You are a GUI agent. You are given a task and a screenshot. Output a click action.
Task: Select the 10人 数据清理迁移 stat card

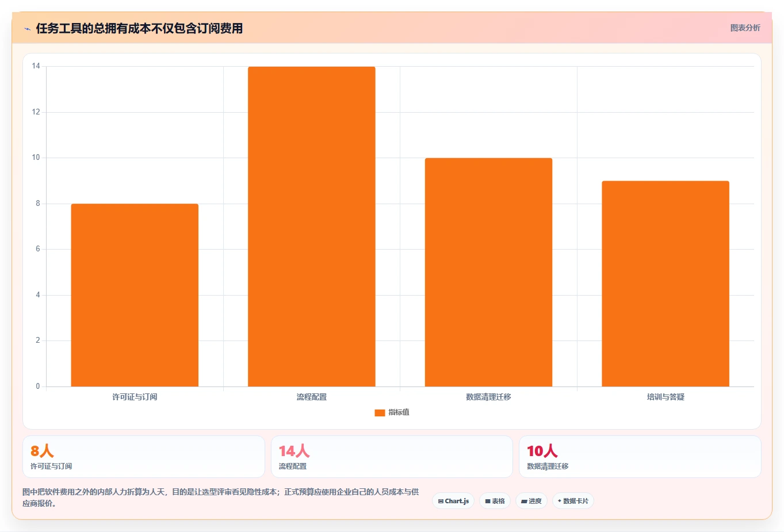[x=640, y=457]
